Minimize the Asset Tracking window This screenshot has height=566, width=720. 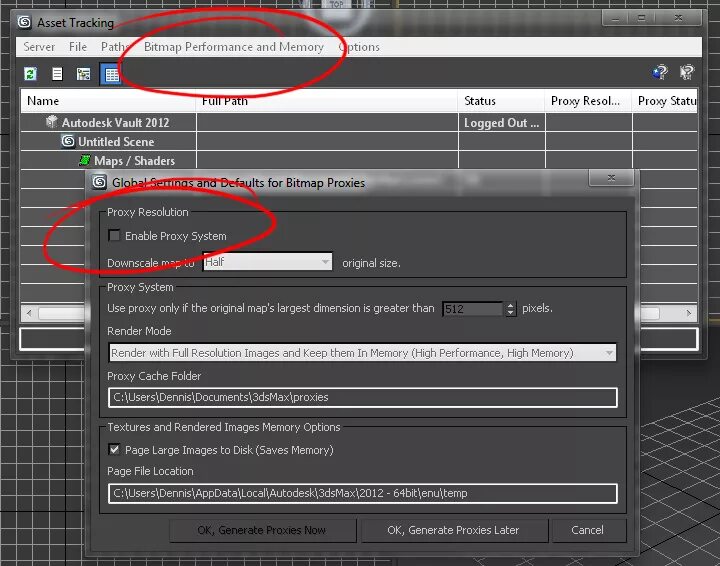point(615,18)
